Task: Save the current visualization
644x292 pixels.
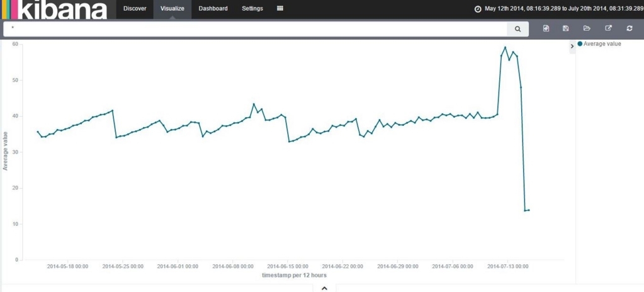Action: tap(565, 28)
